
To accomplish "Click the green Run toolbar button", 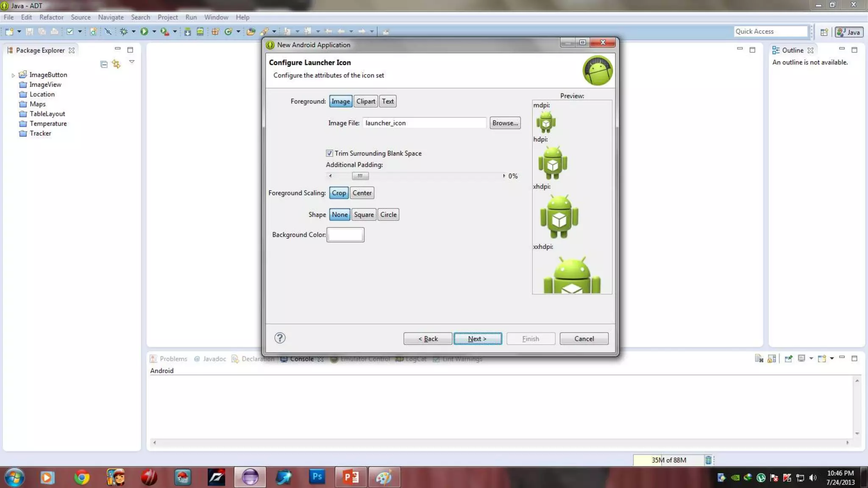I will click(x=144, y=31).
